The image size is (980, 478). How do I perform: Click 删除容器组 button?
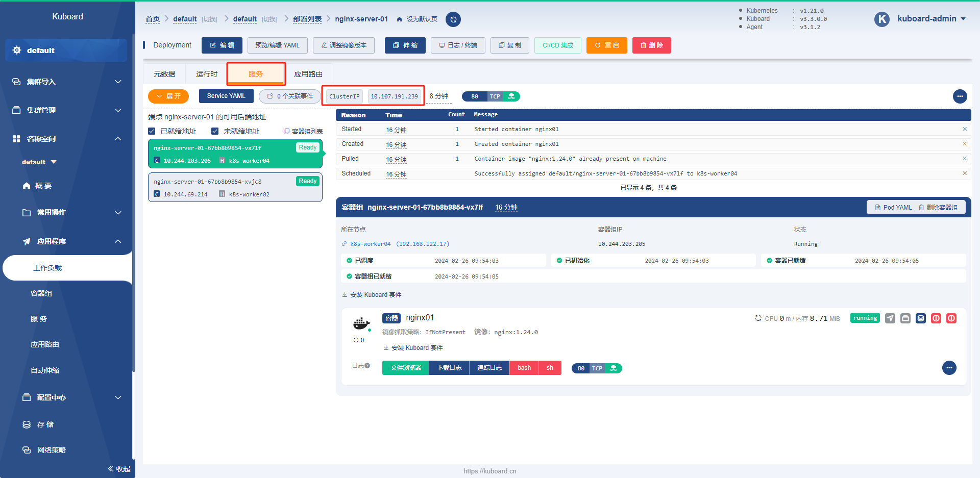click(x=938, y=208)
